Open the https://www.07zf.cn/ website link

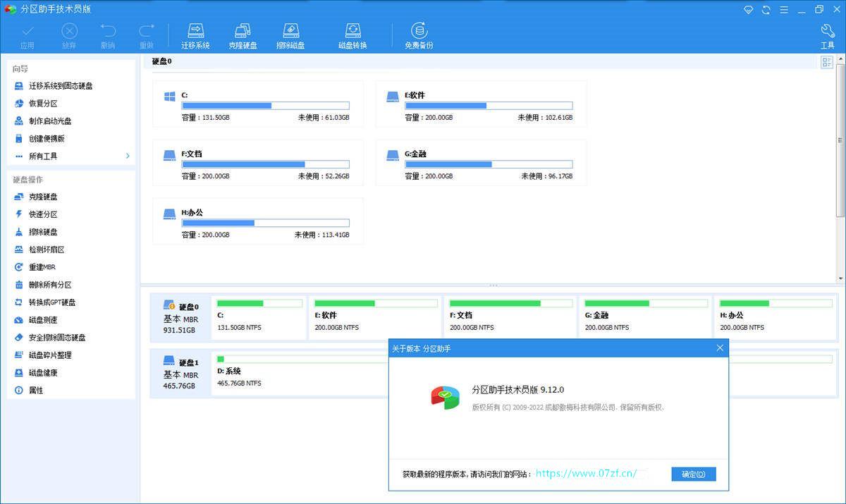tap(586, 474)
